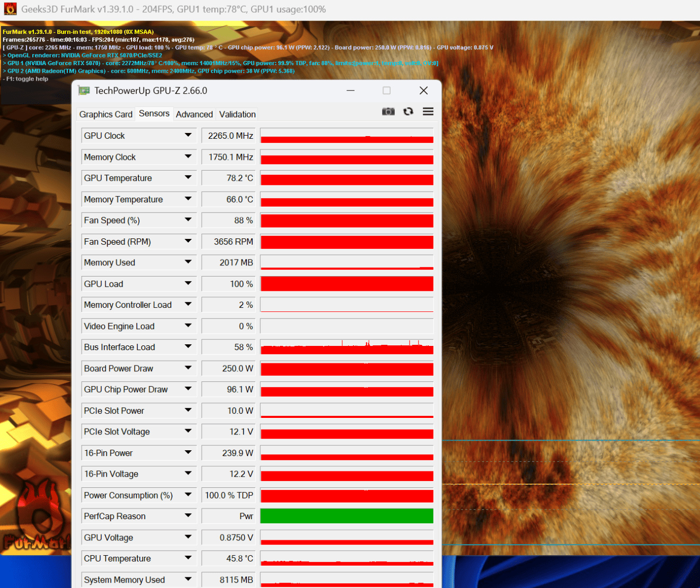Expand the CPU Temperature dropdown
The width and height of the screenshot is (700, 588).
point(188,558)
